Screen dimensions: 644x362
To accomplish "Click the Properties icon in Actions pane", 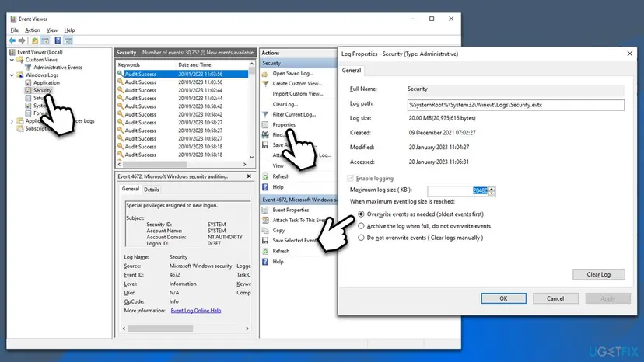I will click(x=265, y=125).
